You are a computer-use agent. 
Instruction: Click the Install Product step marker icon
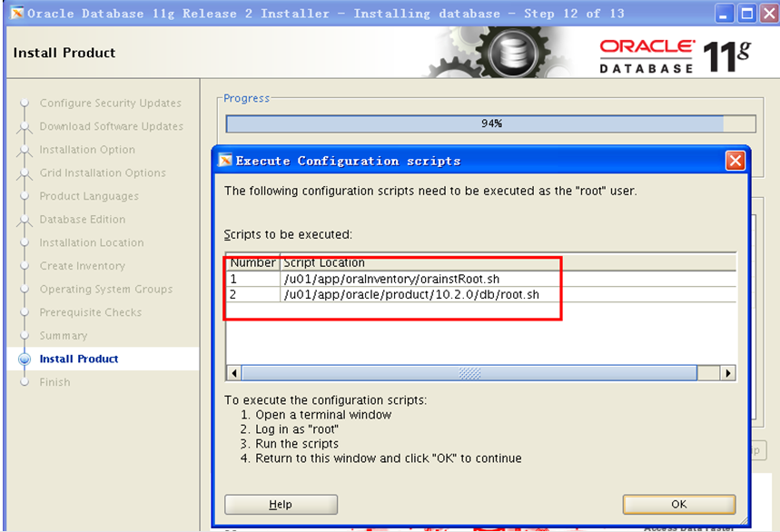pos(25,359)
